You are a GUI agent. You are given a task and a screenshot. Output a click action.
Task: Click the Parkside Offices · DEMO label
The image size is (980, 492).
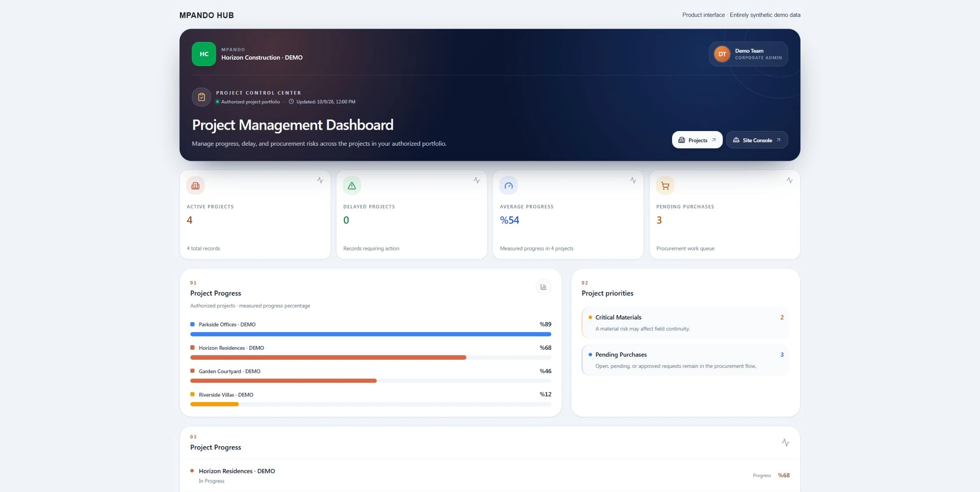point(227,324)
